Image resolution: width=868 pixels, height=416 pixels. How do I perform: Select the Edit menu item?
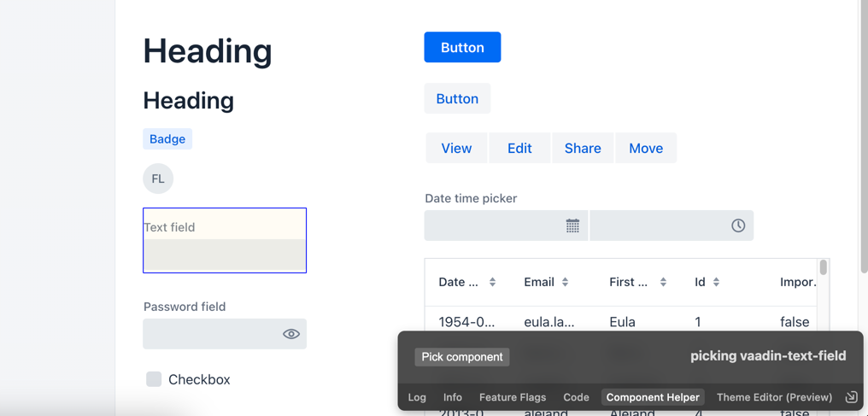tap(519, 149)
